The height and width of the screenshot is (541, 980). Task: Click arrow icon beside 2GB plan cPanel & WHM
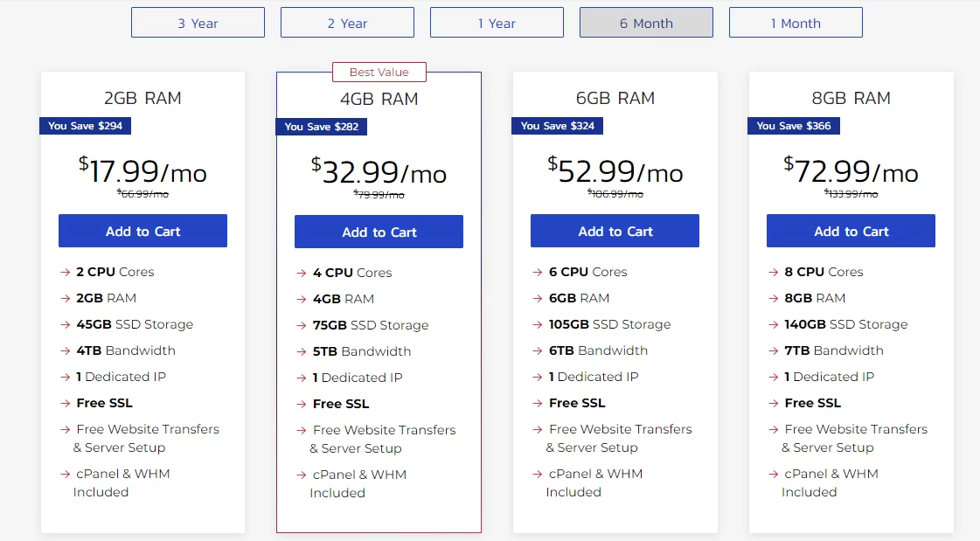[66, 475]
